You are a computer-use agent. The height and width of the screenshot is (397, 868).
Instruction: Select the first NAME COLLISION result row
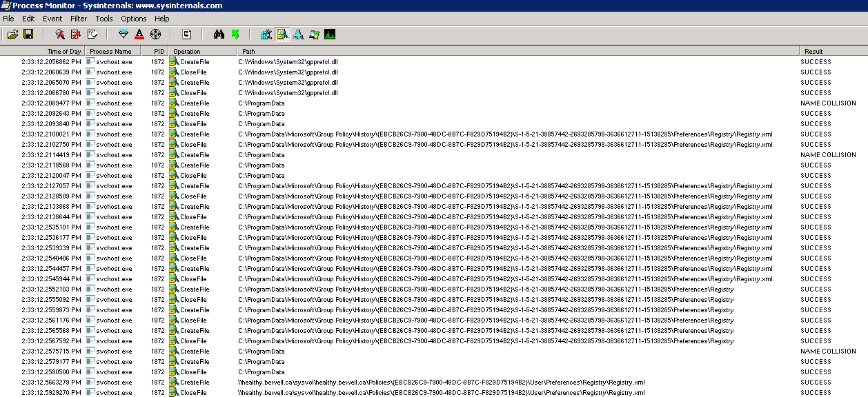tap(828, 103)
